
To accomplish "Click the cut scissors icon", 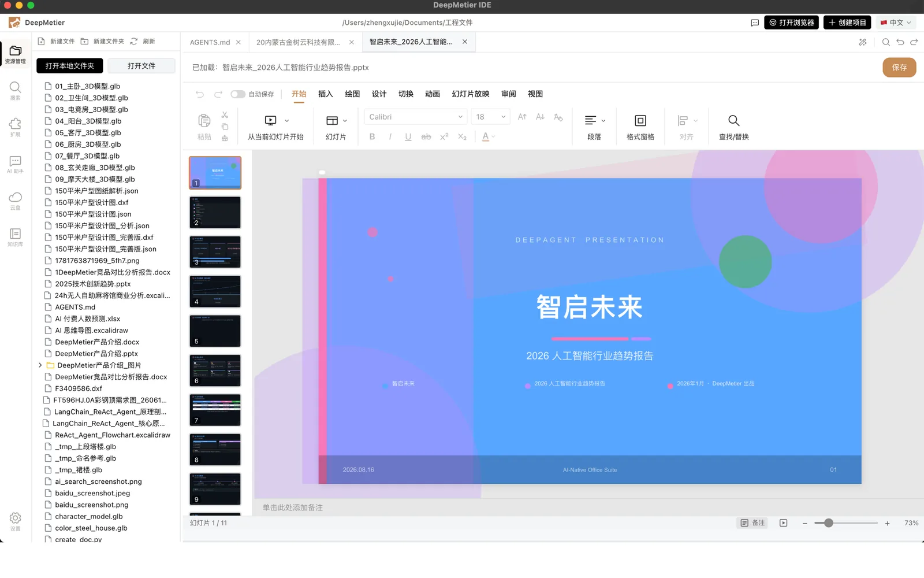I will pos(225,115).
